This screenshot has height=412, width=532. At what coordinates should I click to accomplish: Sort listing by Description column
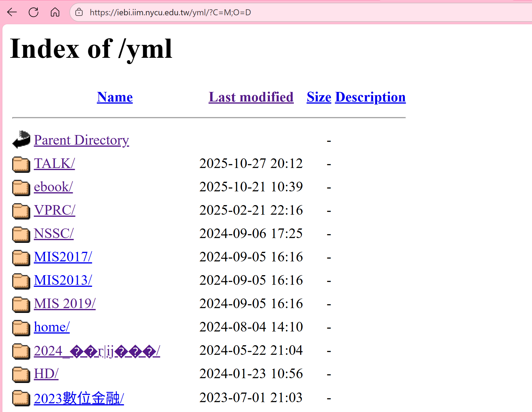click(x=370, y=97)
